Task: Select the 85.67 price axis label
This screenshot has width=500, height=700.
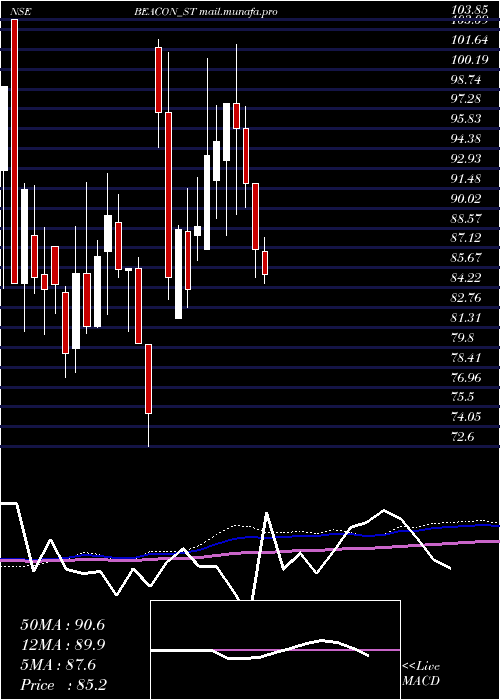Action: [x=467, y=258]
